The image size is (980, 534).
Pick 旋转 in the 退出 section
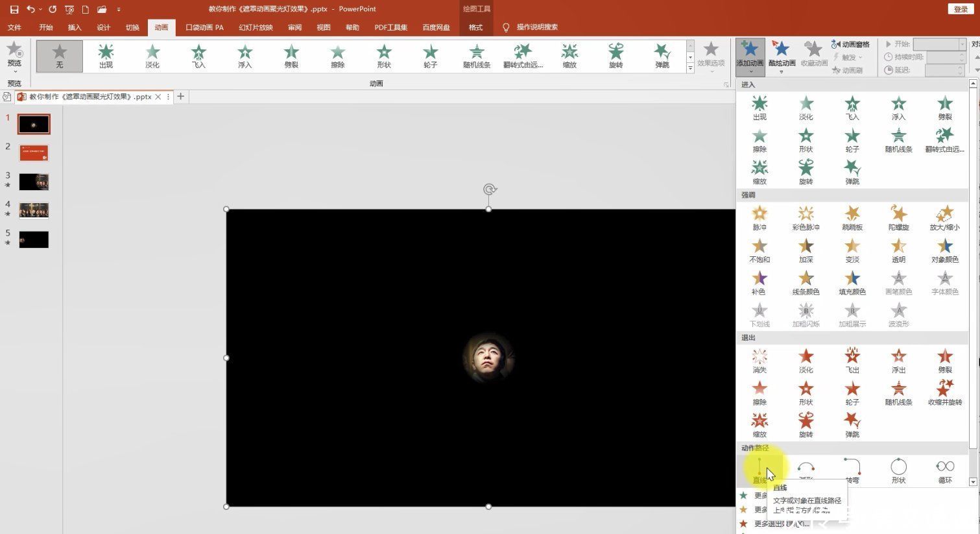pos(806,426)
